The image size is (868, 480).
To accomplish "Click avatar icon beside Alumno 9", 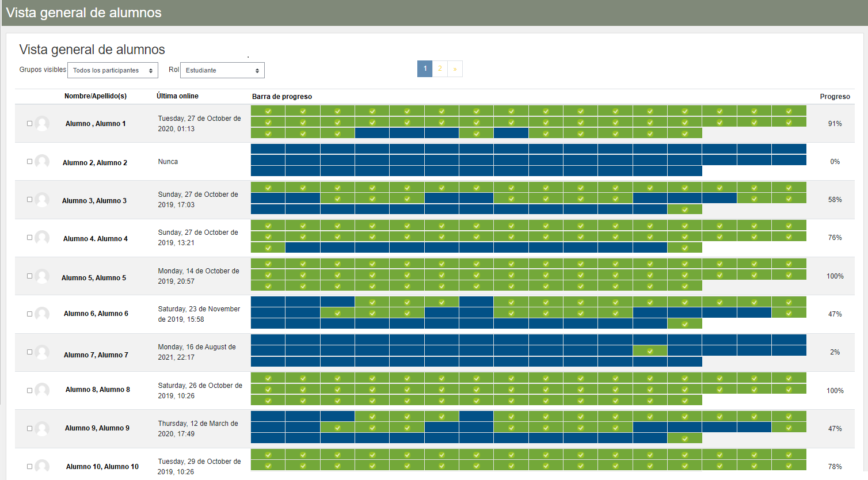I will (x=42, y=428).
